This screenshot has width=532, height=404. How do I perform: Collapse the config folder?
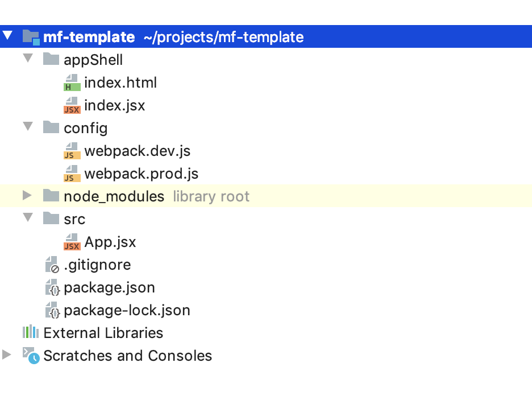[27, 127]
